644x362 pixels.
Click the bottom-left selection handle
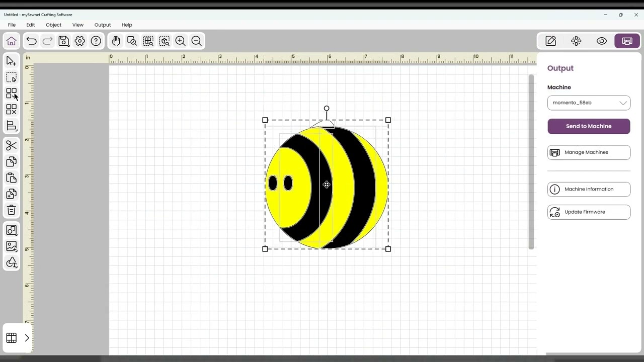coord(265,249)
